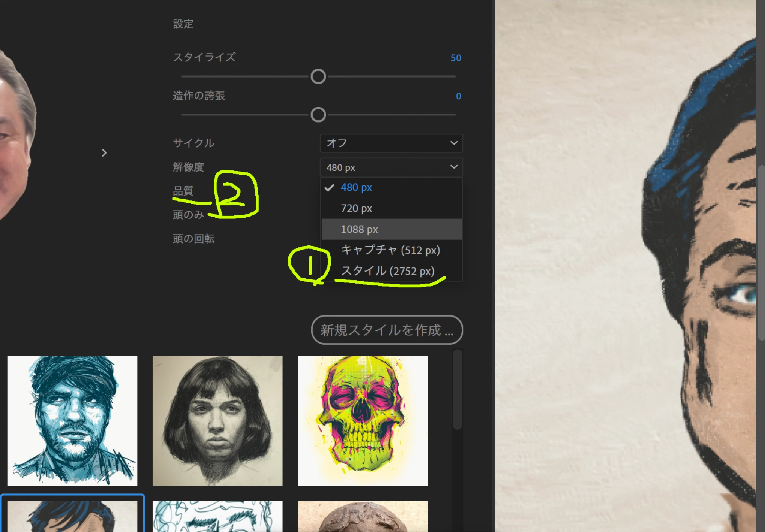Open the サイクル dropdown set to オフ
Image resolution: width=765 pixels, height=532 pixels.
[x=391, y=143]
